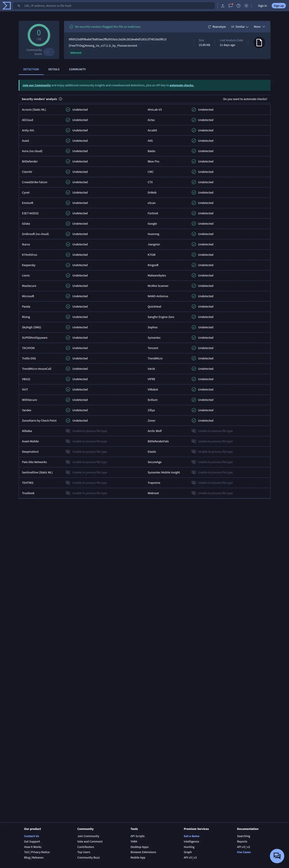Click the VirusTotal logo in the header
Viewport: 289px width, 868px height.
[7, 6]
